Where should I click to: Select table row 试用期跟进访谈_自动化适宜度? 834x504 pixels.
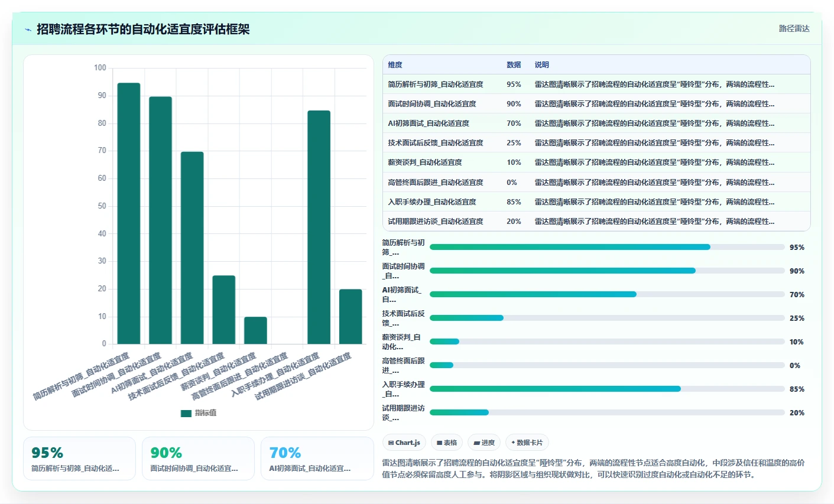(x=596, y=222)
